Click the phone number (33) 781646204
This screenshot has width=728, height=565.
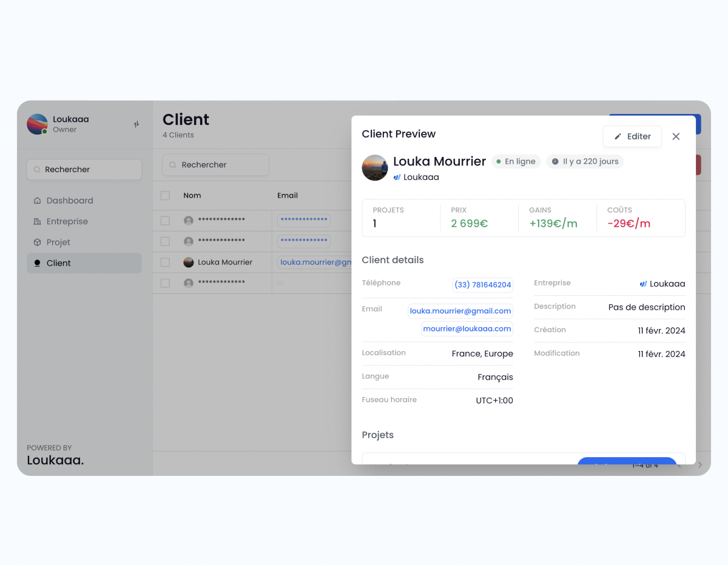click(482, 285)
